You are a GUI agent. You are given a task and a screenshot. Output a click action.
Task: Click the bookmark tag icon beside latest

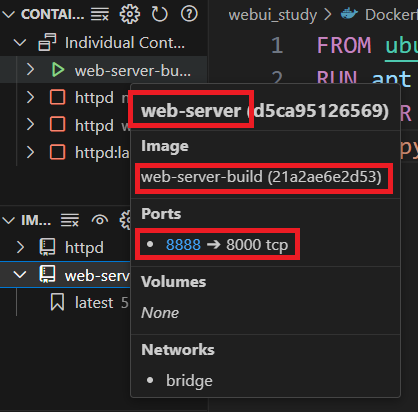pos(57,302)
